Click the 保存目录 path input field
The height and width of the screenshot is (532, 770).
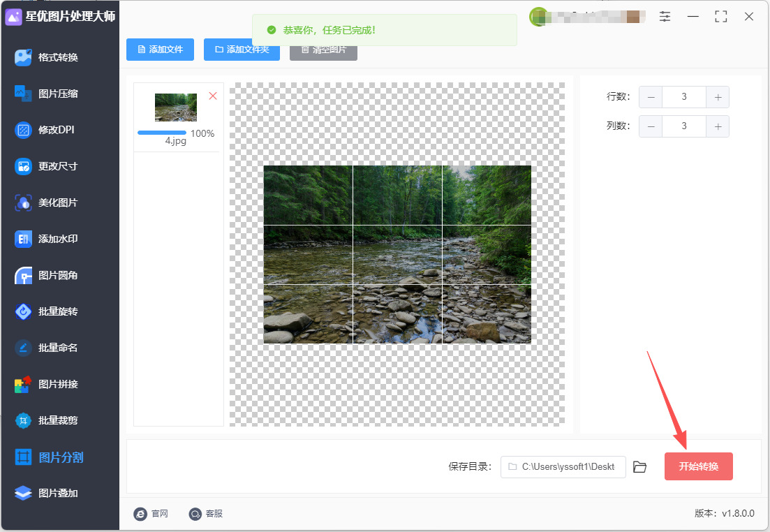[563, 466]
